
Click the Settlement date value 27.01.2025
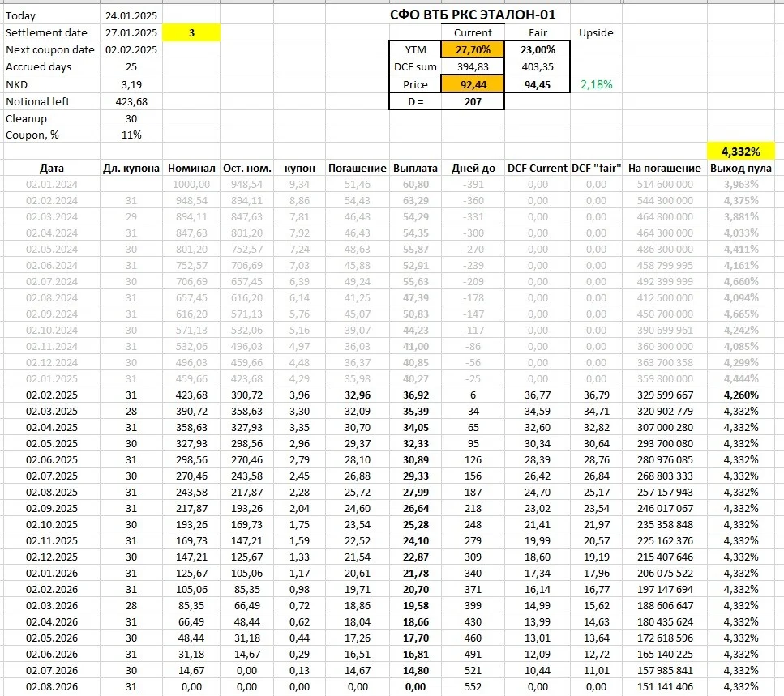tap(131, 33)
